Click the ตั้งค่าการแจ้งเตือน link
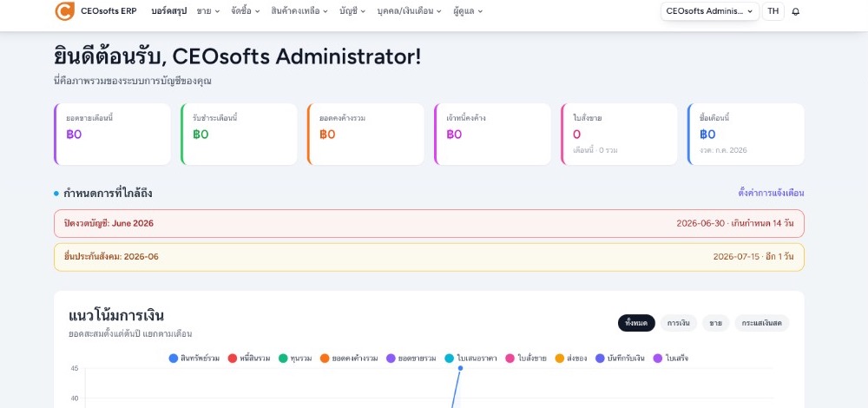This screenshot has width=868, height=408. (x=771, y=194)
